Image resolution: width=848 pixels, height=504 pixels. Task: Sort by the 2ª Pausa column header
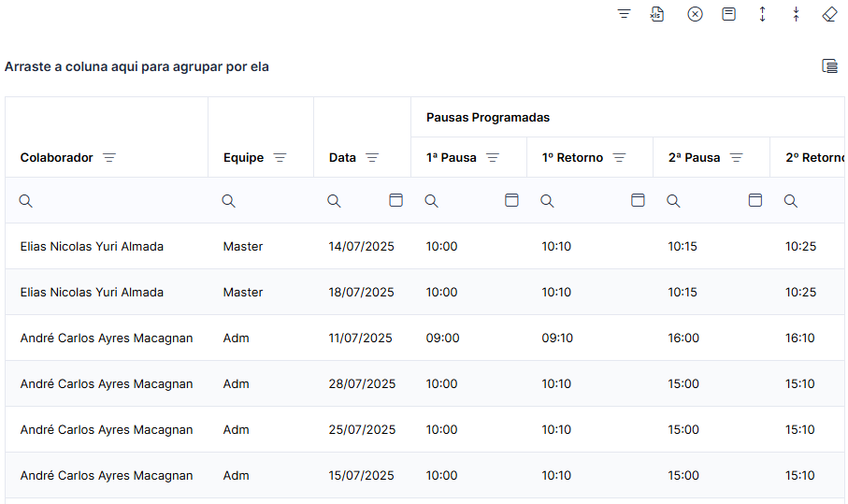pos(694,157)
